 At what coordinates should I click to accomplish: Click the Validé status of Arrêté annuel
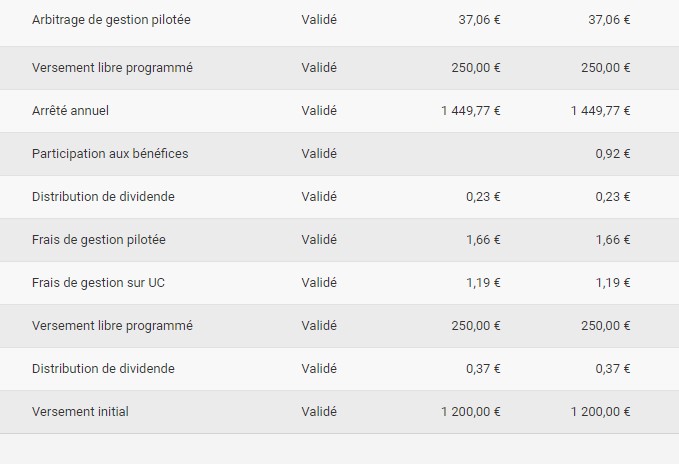coord(319,111)
